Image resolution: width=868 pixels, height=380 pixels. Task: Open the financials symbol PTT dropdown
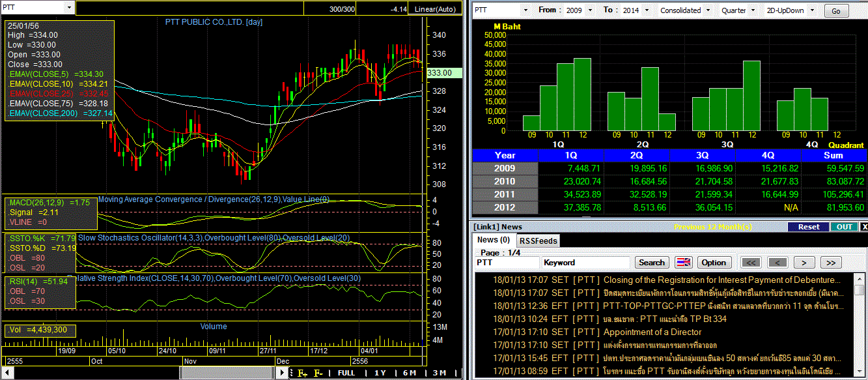click(525, 10)
